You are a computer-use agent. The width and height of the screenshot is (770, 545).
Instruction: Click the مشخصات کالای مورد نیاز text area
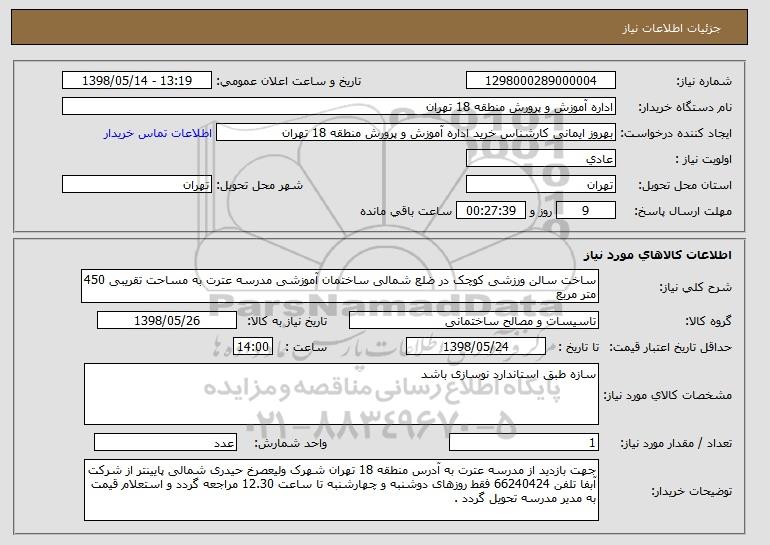tap(341, 394)
